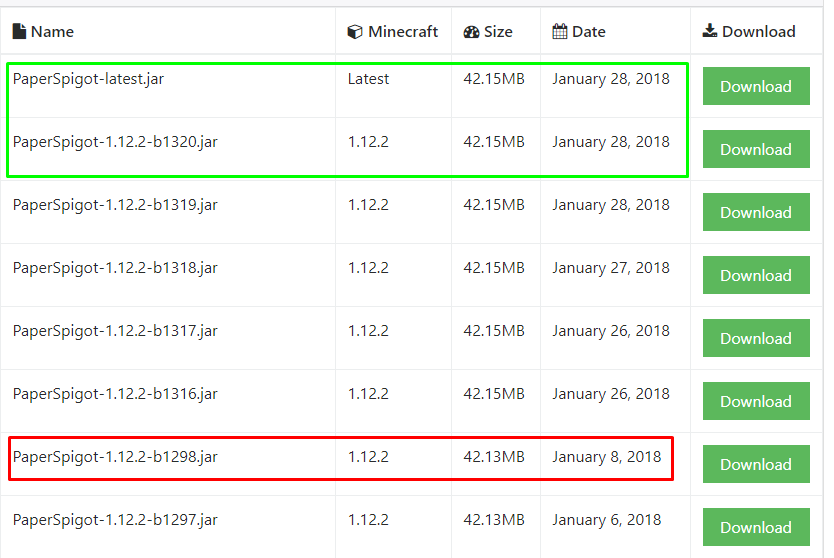Viewport: 834px width, 558px height.
Task: Click the calendar icon beside Date header
Action: pos(560,32)
